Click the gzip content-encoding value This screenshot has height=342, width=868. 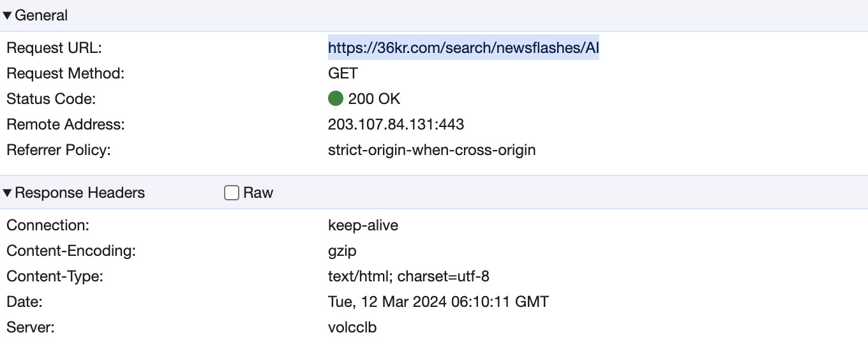(342, 251)
